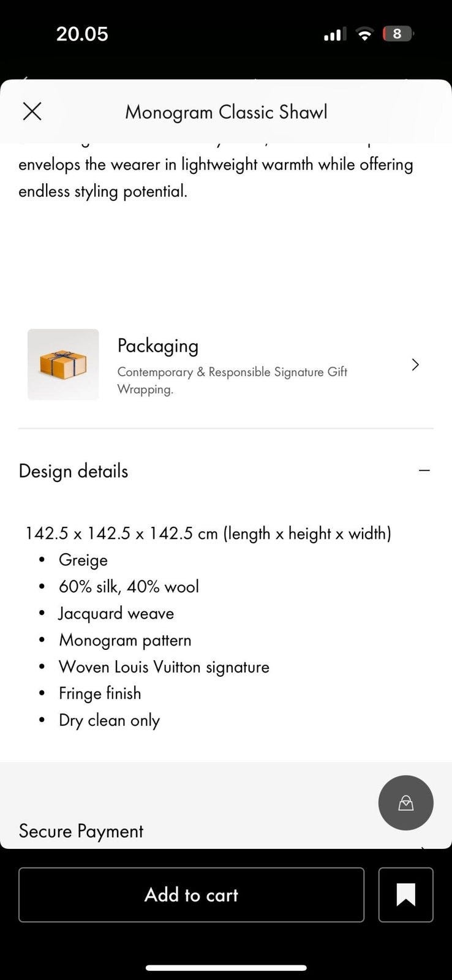Open Packaging using the right chevron
This screenshot has height=980, width=452.
[x=415, y=365]
